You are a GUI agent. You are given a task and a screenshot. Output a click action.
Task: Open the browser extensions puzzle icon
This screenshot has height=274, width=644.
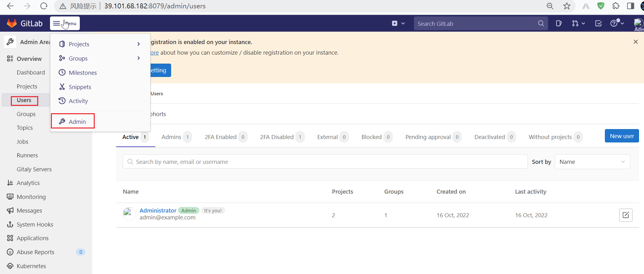(616, 6)
